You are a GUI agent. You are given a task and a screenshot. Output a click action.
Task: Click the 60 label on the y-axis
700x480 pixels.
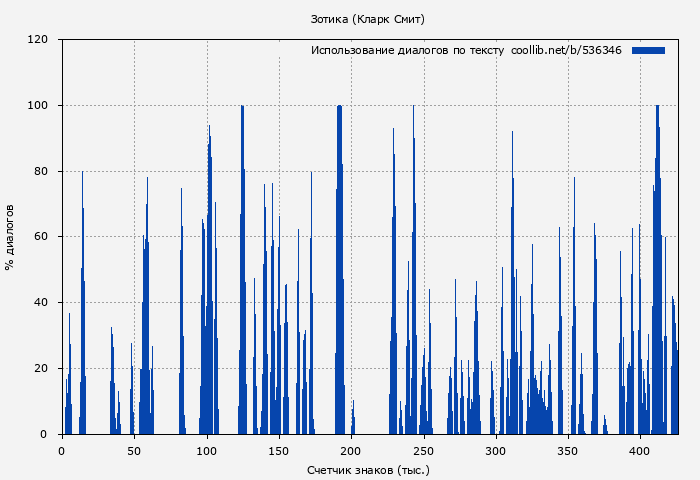click(x=41, y=237)
